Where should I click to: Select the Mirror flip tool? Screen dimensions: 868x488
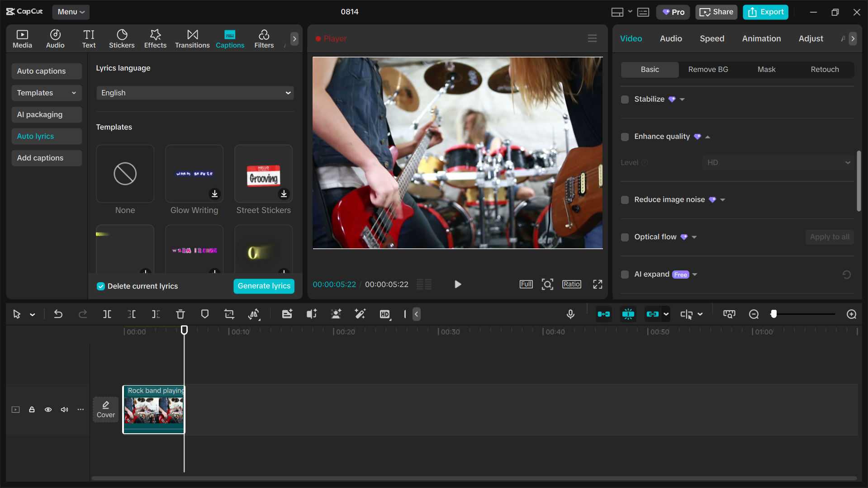[x=254, y=314]
